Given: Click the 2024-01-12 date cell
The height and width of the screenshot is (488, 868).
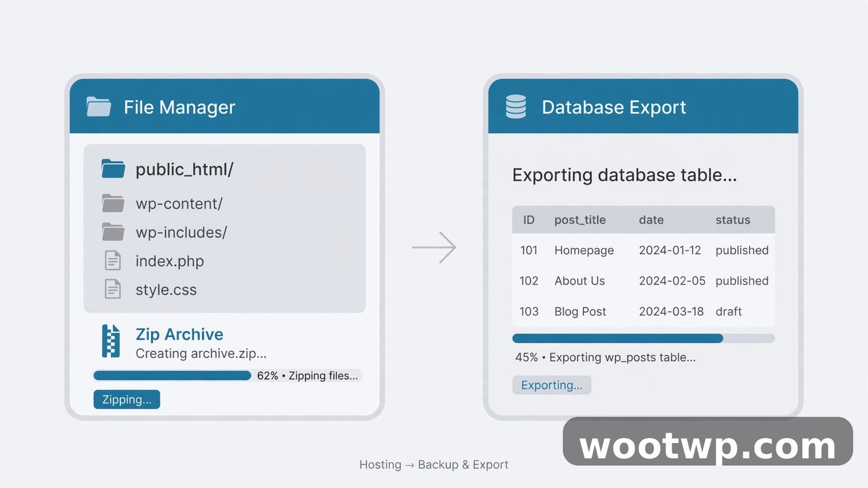Looking at the screenshot, I should (x=670, y=251).
